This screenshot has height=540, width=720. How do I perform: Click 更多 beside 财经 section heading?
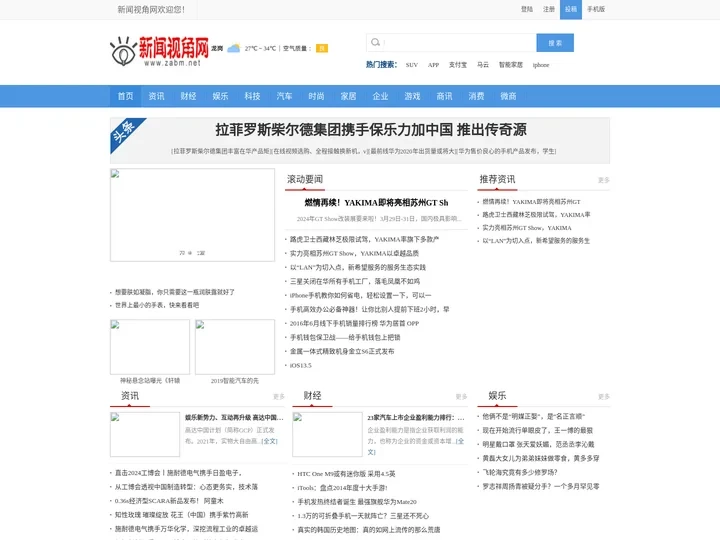[461, 396]
